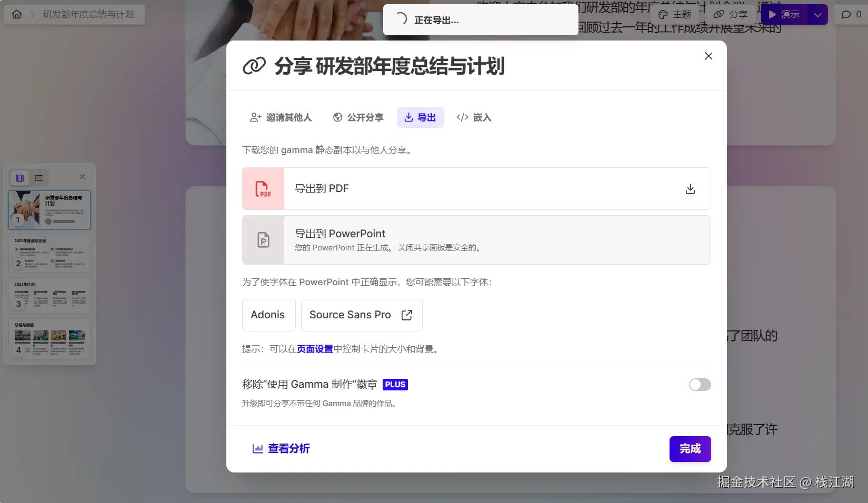Go to home via the house icon

click(17, 14)
